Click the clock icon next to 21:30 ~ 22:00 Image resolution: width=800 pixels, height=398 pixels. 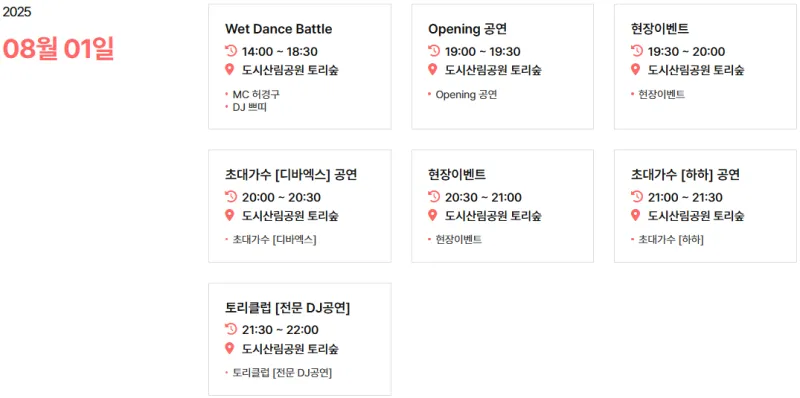231,329
